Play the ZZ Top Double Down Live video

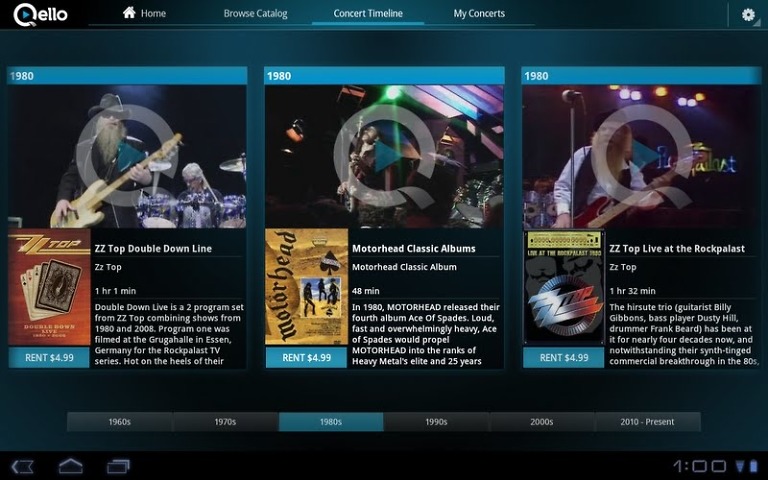tap(127, 156)
